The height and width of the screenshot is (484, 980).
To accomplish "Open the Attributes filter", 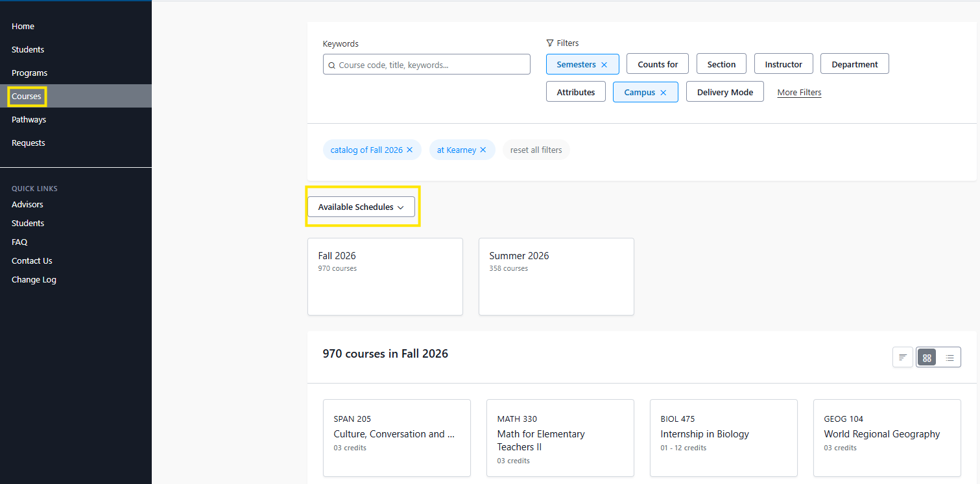I will pos(575,92).
